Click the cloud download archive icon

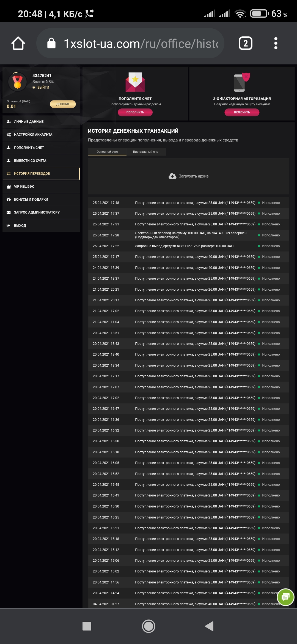(x=172, y=176)
